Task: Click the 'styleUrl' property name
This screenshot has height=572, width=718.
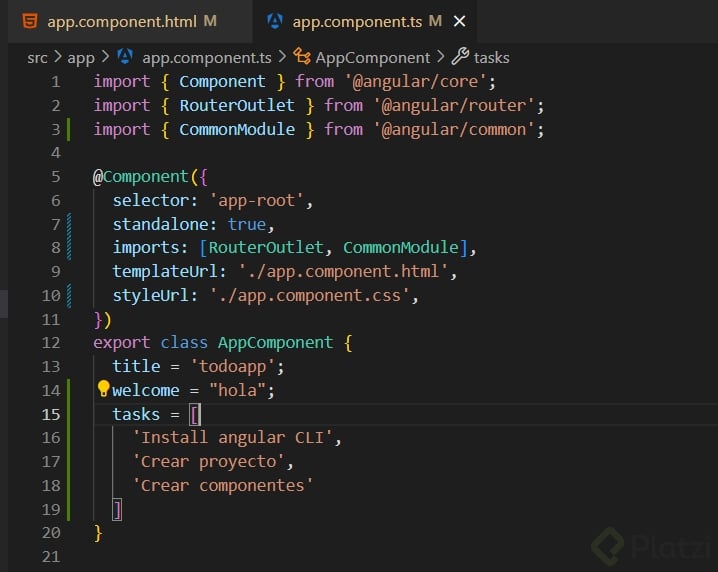Action: pyautogui.click(x=151, y=295)
